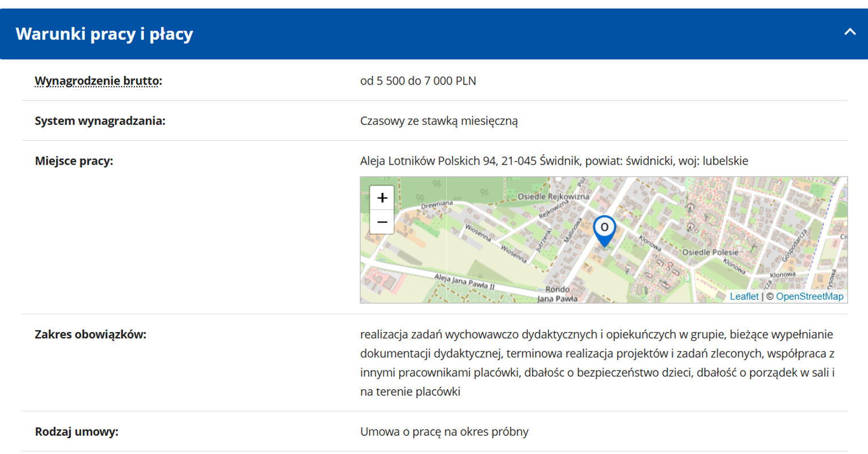
Task: Click the Warunki pracy i płacy header title
Action: tap(104, 34)
